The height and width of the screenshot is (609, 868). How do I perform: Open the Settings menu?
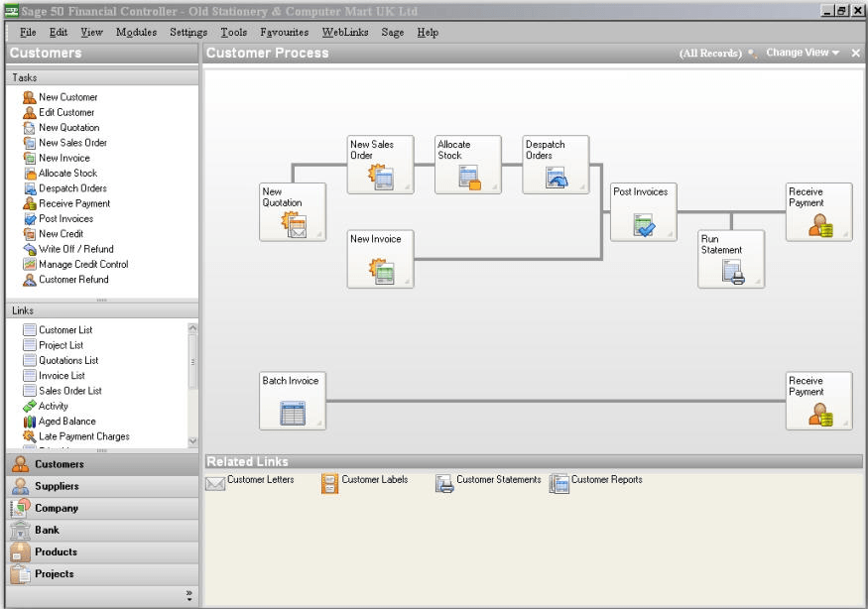pyautogui.click(x=189, y=31)
